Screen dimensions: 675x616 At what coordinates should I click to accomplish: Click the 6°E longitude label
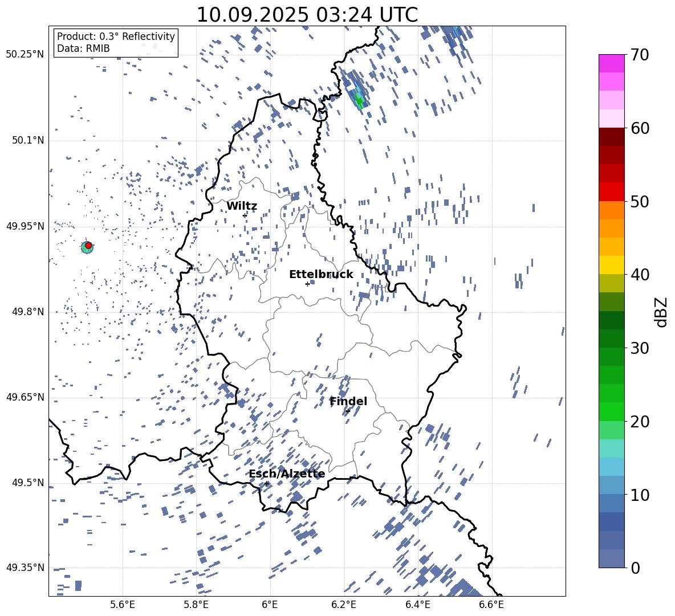[x=270, y=605]
